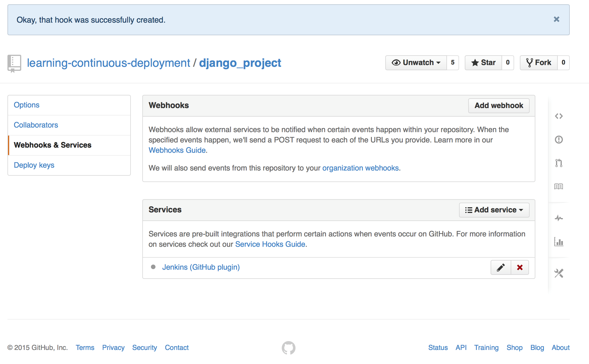Select Deploy keys in settings menu

pos(69,165)
